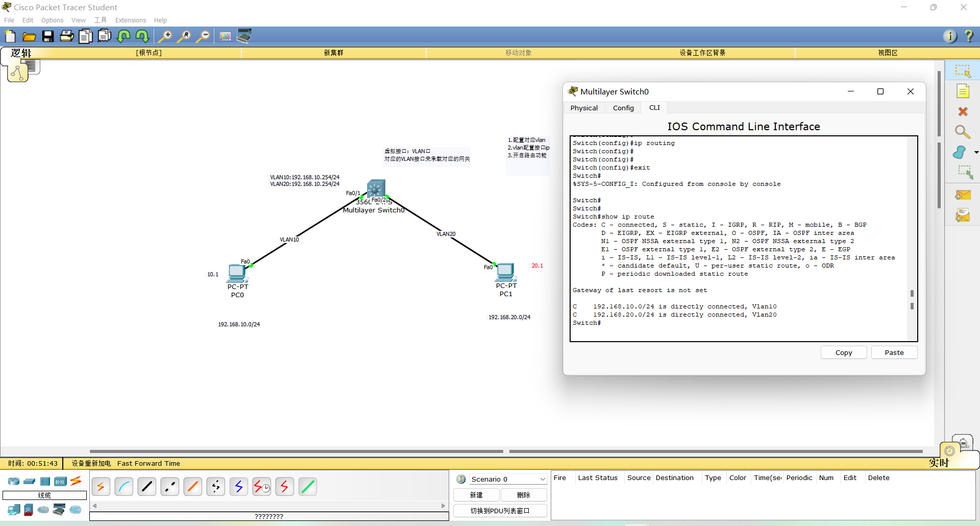Pick the orange fiber cable

(x=193, y=487)
